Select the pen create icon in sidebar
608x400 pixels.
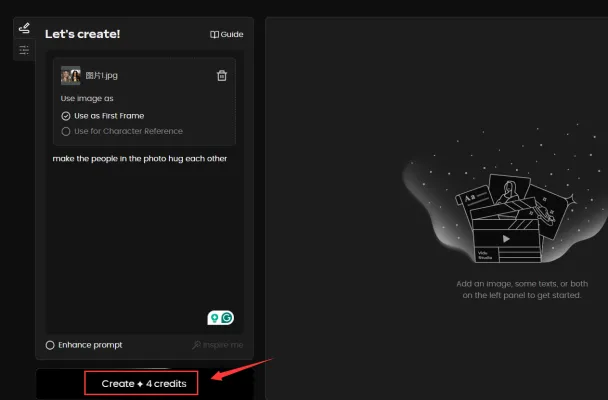click(x=24, y=28)
